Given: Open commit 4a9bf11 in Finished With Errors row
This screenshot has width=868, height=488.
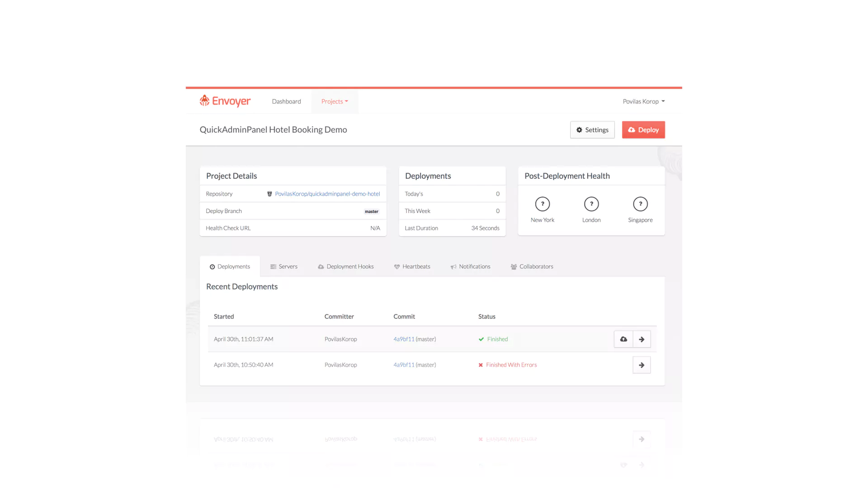Looking at the screenshot, I should pos(404,365).
